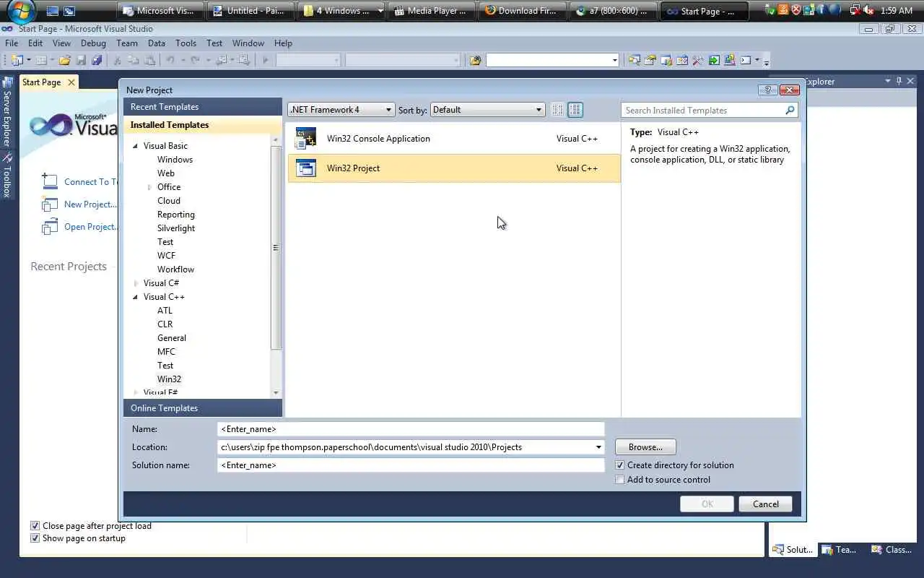Open the File menu
Viewport: 924px width, 578px height.
(12, 43)
